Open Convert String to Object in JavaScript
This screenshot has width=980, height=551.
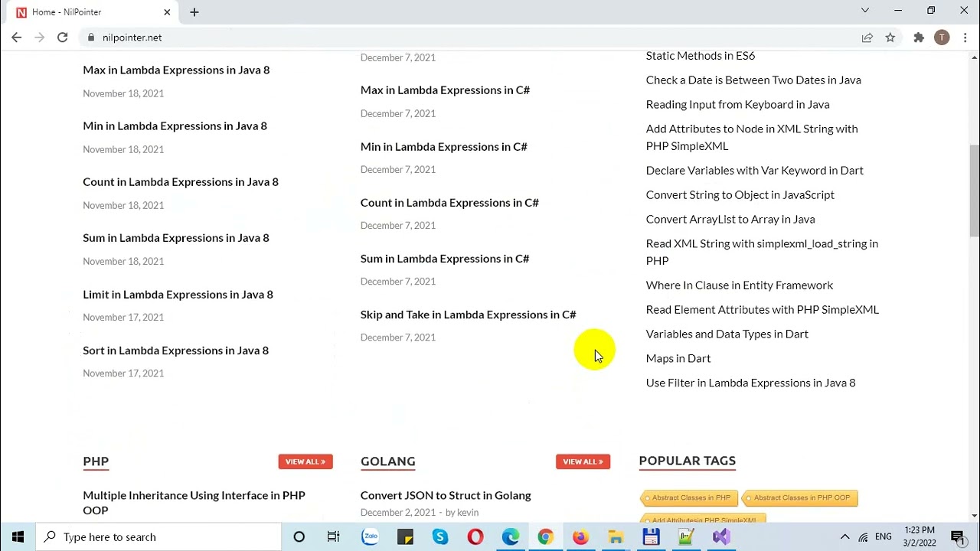click(740, 194)
